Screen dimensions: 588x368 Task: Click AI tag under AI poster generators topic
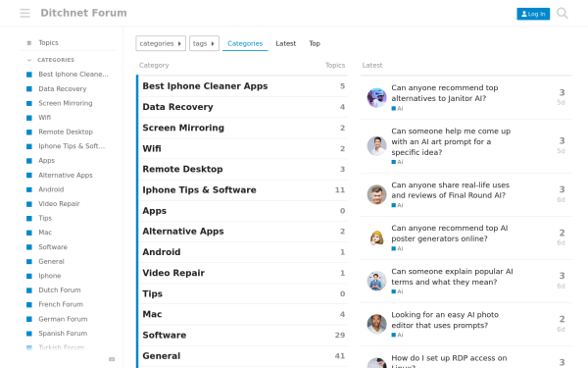(397, 248)
